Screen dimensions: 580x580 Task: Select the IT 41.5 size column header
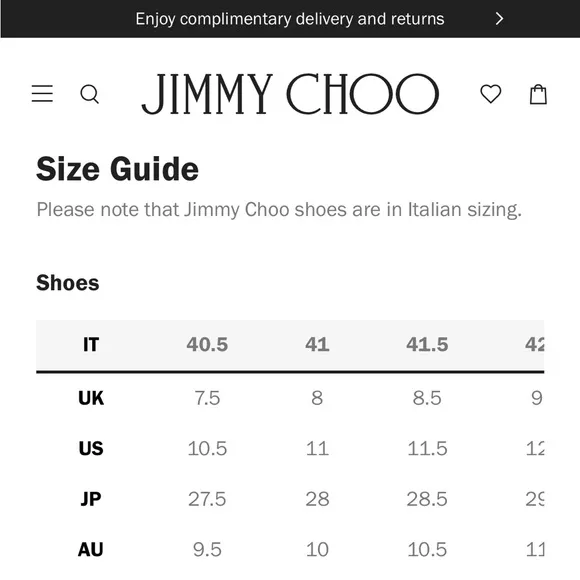[x=427, y=344]
